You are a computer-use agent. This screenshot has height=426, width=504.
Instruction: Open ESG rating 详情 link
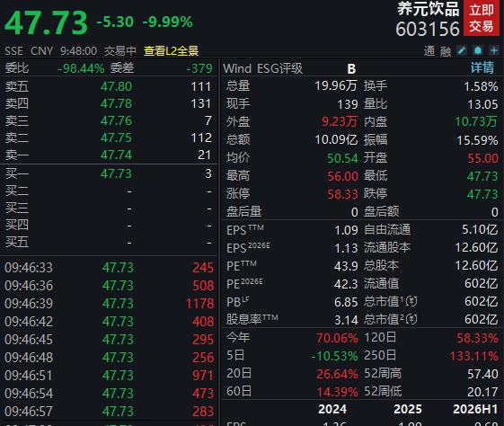pyautogui.click(x=482, y=67)
